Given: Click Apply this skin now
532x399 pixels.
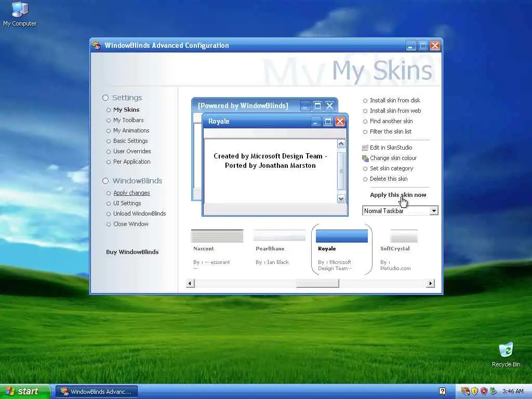Looking at the screenshot, I should coord(398,195).
